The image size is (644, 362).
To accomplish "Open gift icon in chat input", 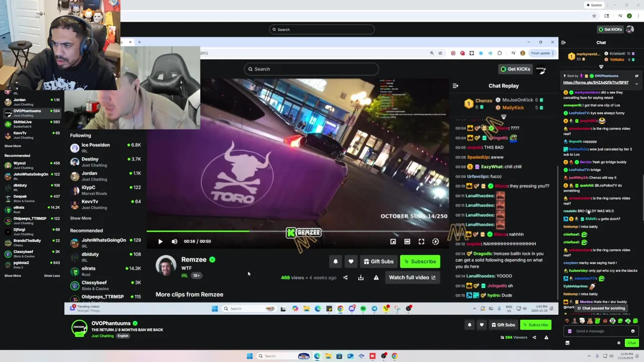I will [x=570, y=331].
